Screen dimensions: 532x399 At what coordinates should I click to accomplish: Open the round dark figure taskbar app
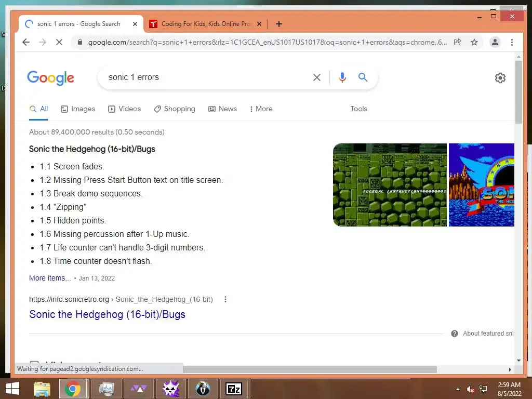[x=203, y=389]
